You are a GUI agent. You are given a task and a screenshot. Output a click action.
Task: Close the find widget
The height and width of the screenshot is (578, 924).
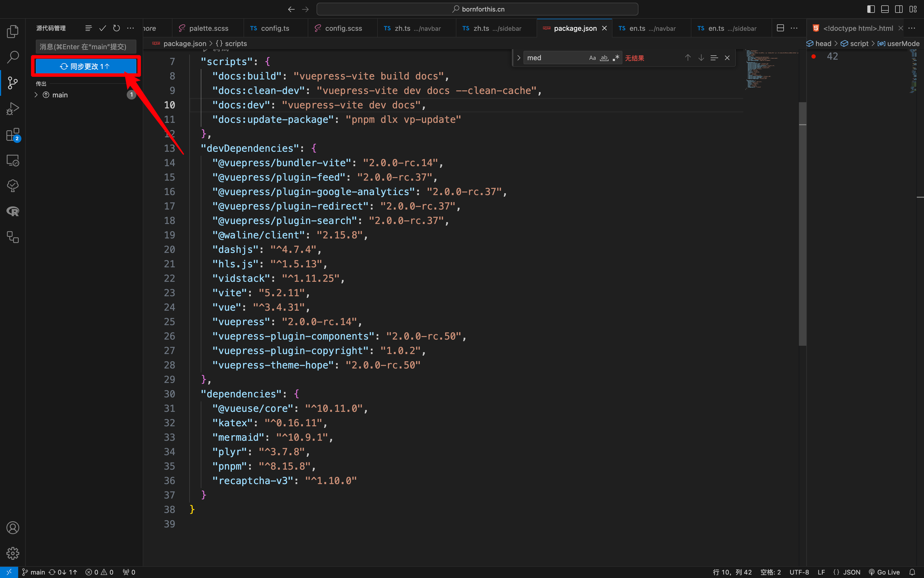coord(727,58)
